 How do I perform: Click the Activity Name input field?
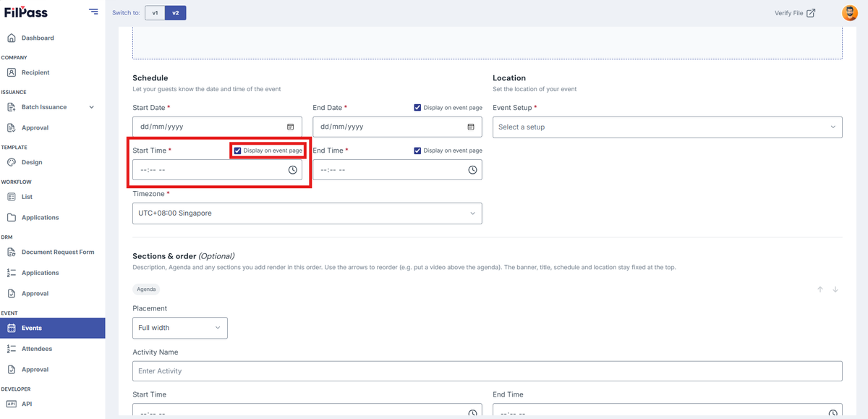pos(488,371)
